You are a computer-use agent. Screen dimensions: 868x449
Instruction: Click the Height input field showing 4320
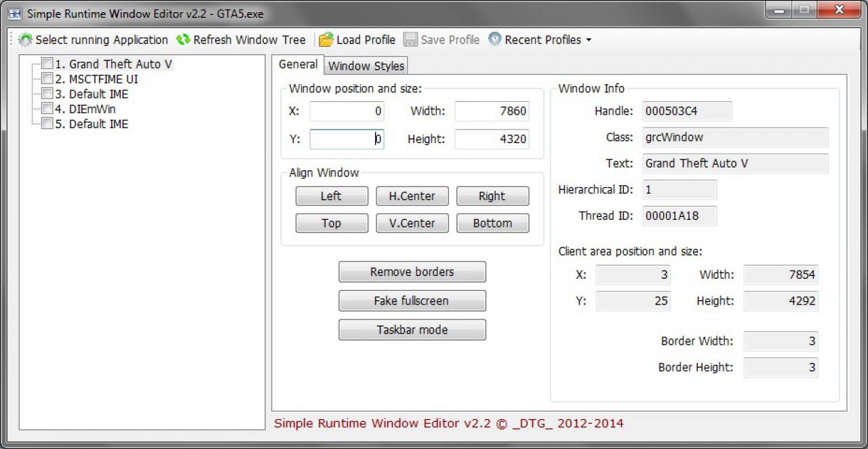click(492, 140)
